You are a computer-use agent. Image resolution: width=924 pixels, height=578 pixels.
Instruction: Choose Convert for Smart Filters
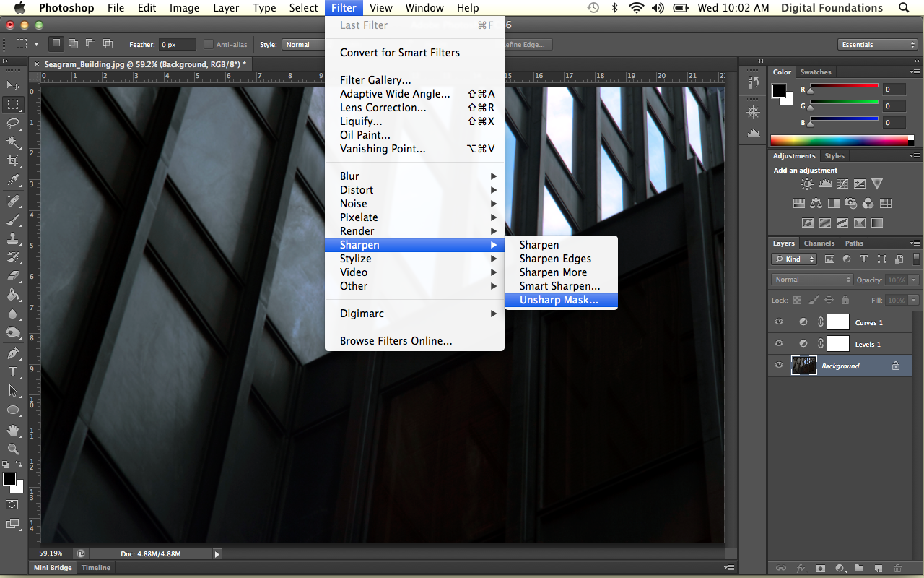click(x=400, y=53)
